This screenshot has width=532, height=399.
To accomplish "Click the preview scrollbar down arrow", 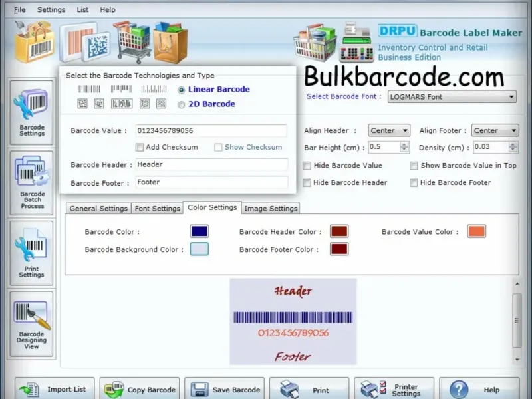I will 517,360.
